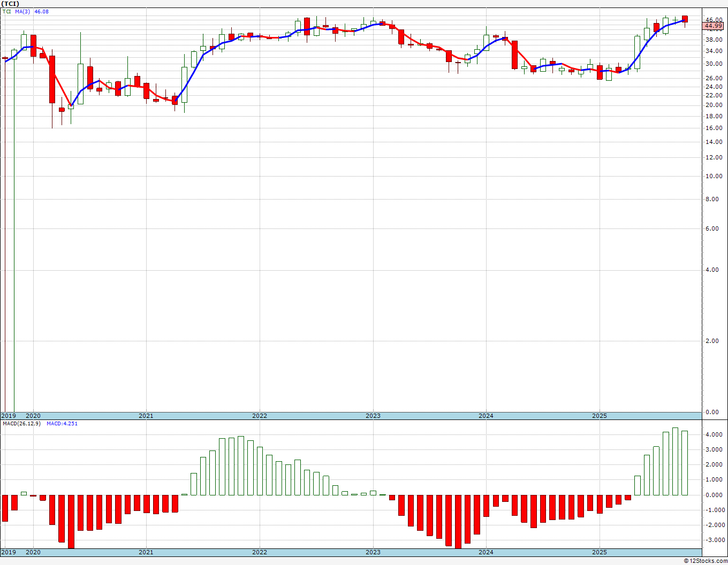The width and height of the screenshot is (728, 565).
Task: Select the 12.00 price axis label
Action: [x=713, y=158]
